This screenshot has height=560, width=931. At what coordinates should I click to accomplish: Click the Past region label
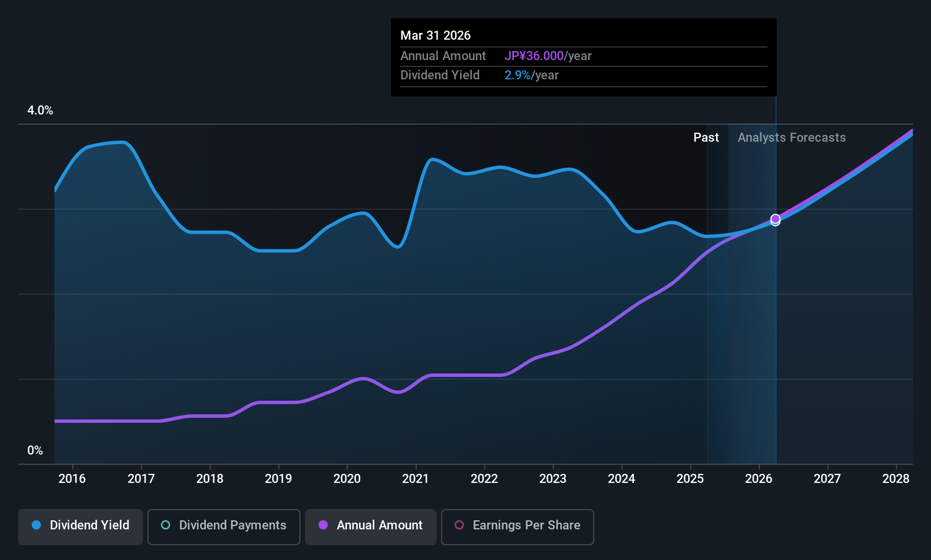pos(706,138)
